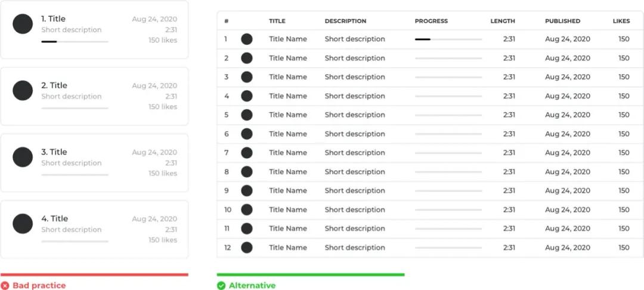
Task: Click the avatar circle in table row 12
Action: [246, 248]
